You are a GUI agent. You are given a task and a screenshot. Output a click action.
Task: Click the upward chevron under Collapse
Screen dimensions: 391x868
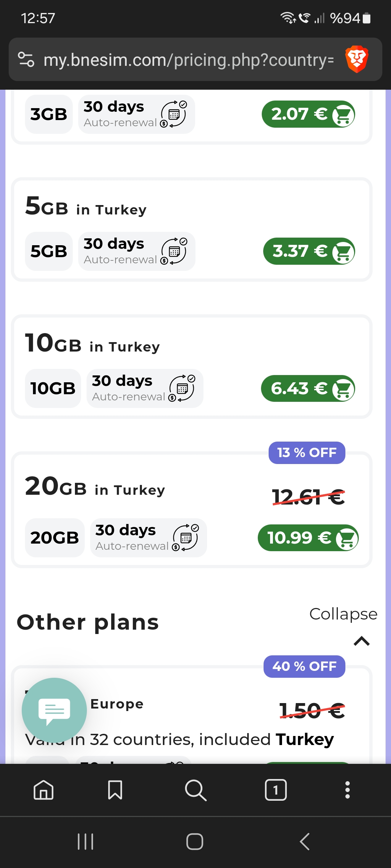point(362,641)
